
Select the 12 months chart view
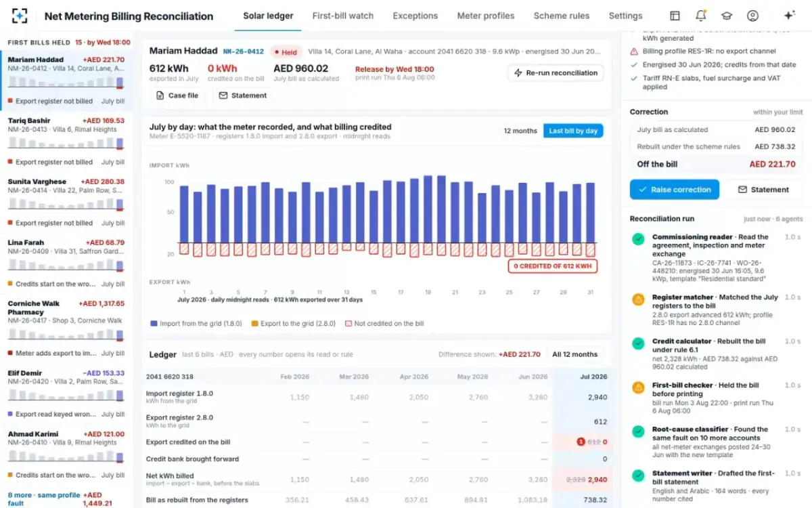[x=520, y=131]
